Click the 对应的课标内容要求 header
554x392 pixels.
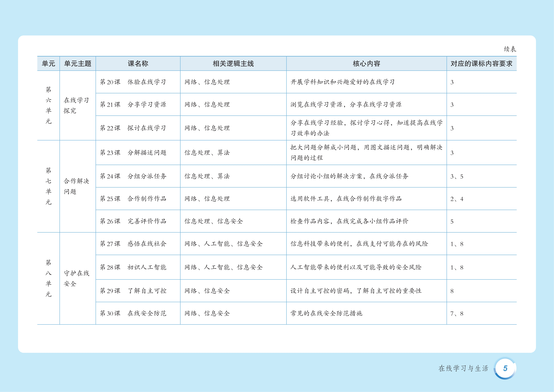coord(481,64)
